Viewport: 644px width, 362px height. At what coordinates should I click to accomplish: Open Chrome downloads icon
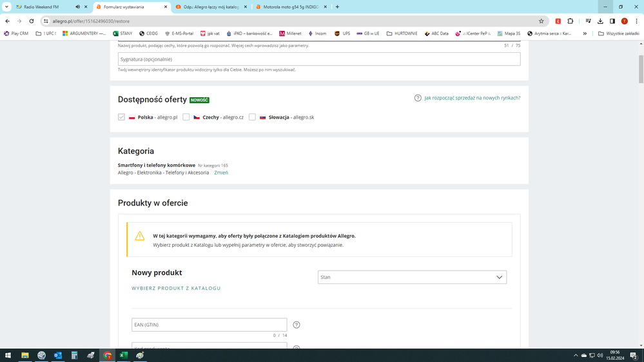coord(600,21)
